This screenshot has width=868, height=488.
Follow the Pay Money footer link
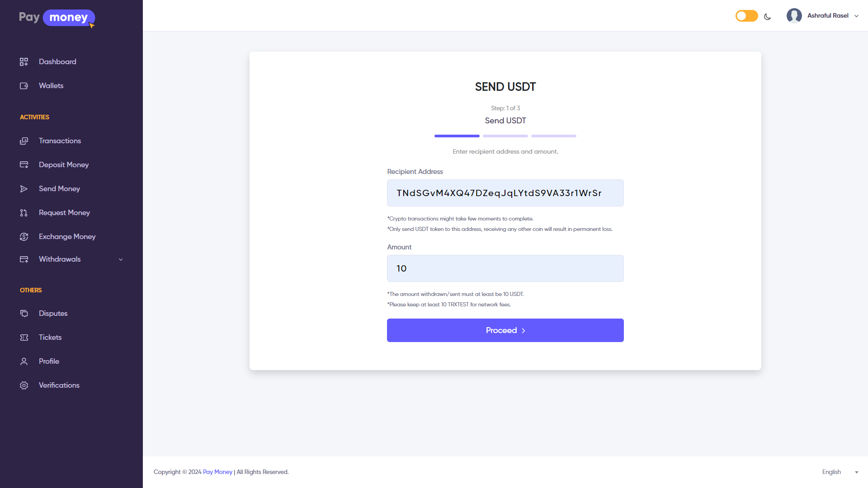pos(217,472)
